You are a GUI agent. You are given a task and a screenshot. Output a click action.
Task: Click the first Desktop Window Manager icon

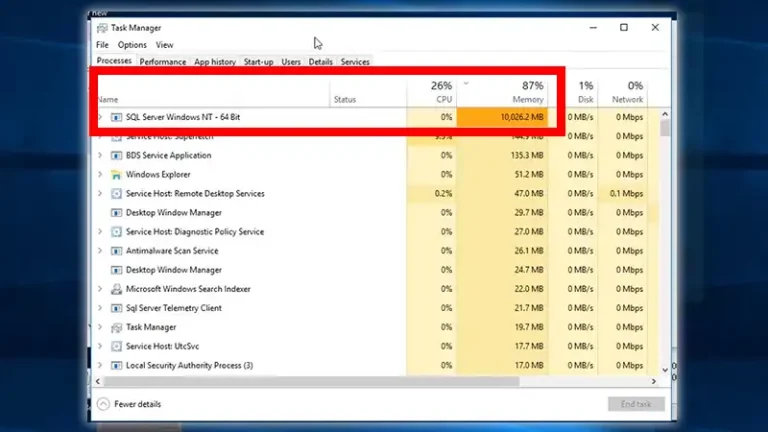point(116,213)
